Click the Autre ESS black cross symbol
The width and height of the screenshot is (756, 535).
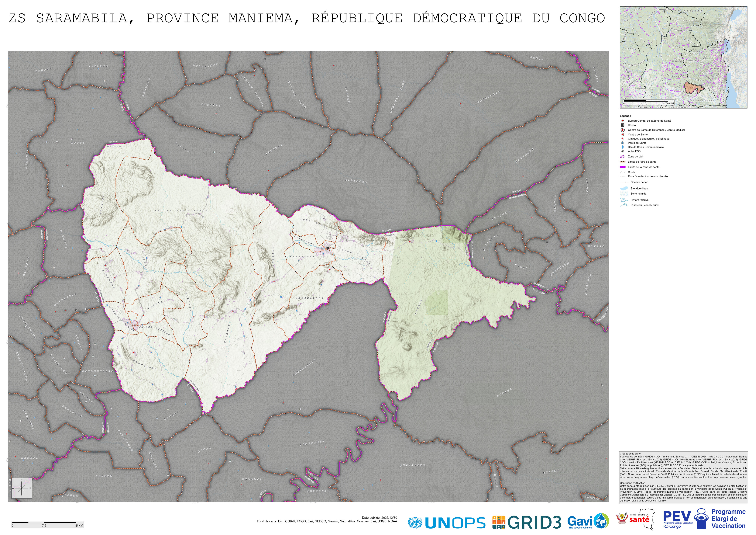(x=623, y=151)
